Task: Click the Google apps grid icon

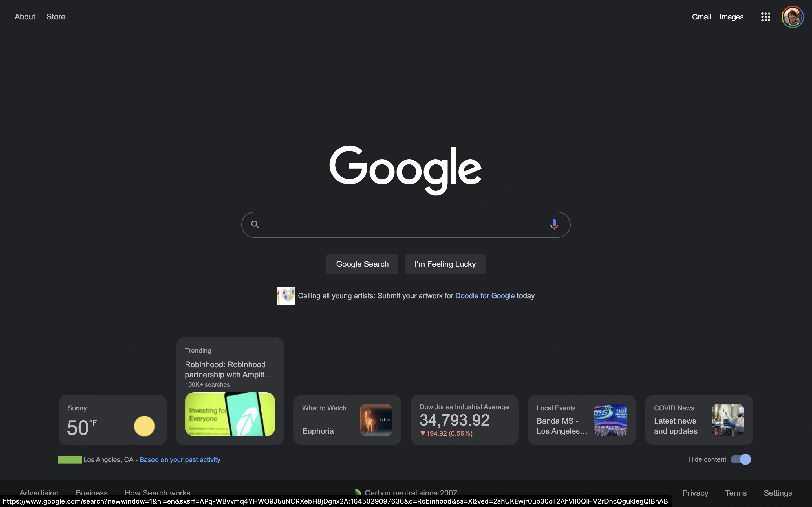Action: [766, 16]
